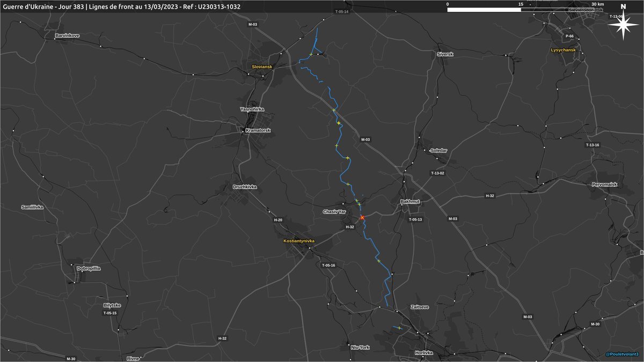Screen dimensions: 644x362
Task: Click the Bakhmut city label
Action: tap(409, 202)
